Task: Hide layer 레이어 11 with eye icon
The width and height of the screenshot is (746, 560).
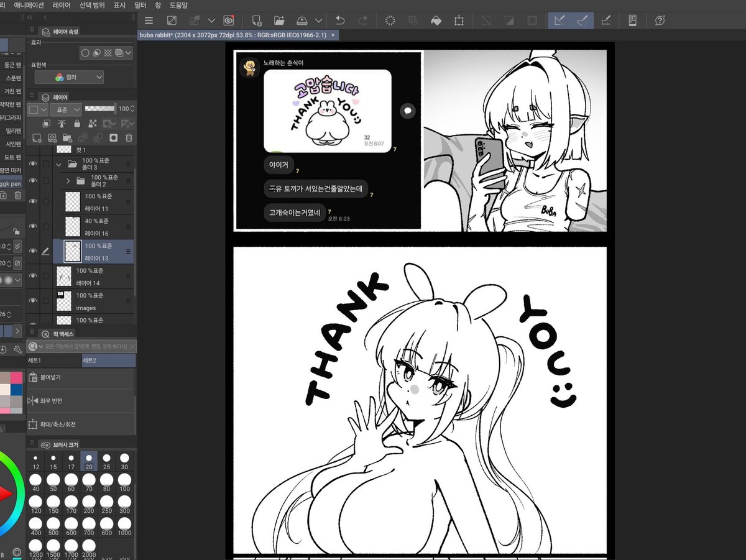Action: pyautogui.click(x=34, y=201)
